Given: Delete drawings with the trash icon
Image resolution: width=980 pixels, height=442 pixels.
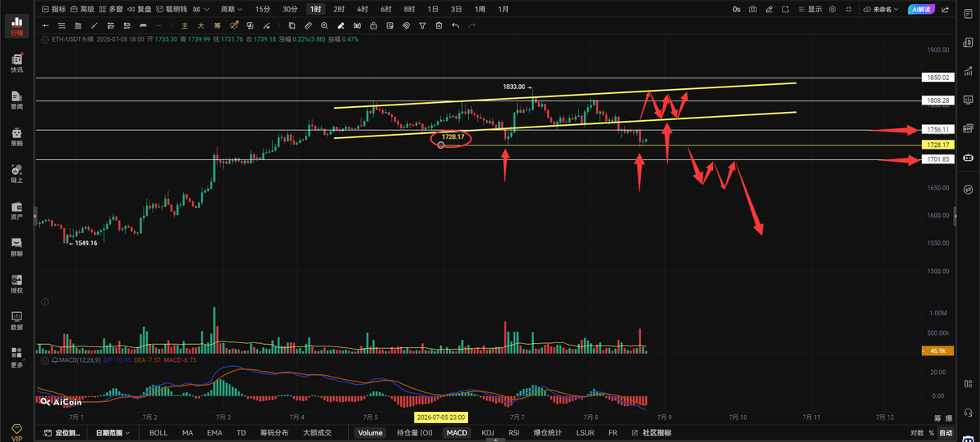Looking at the screenshot, I should click(439, 25).
